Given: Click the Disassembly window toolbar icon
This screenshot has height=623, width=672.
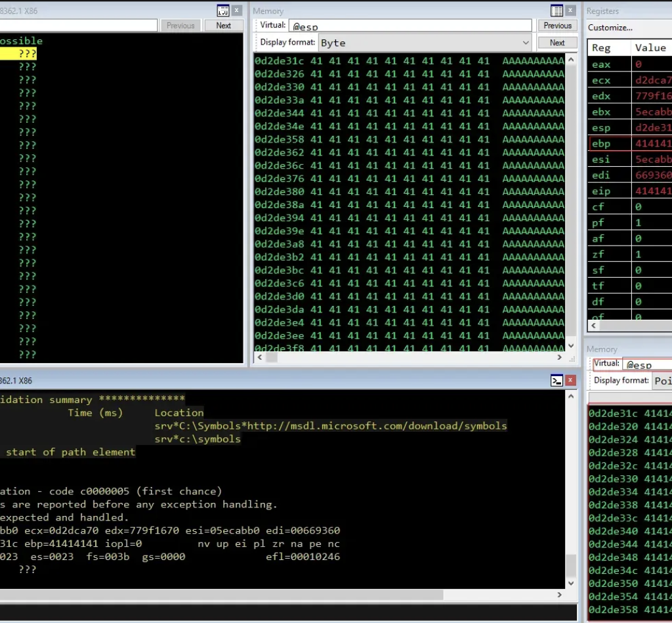Looking at the screenshot, I should 223,11.
